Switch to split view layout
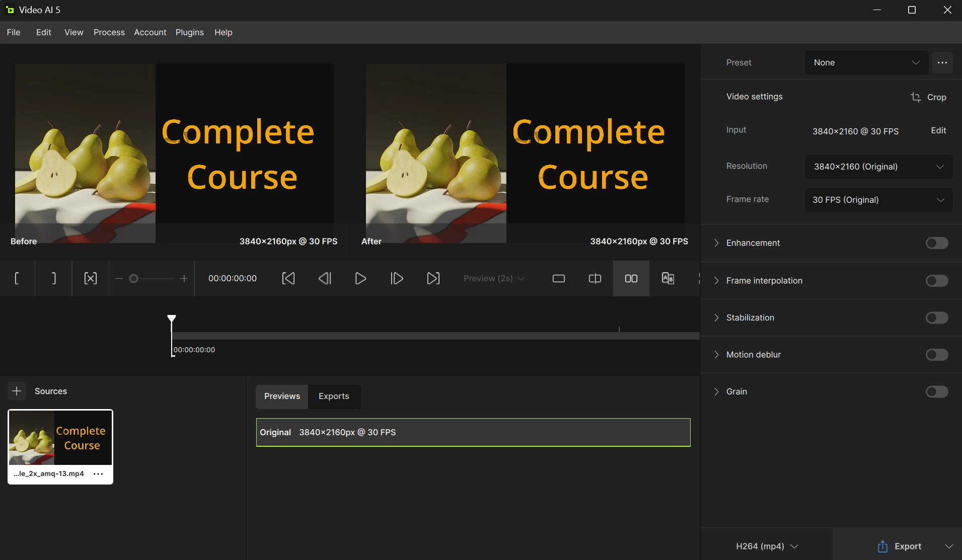The image size is (962, 560). click(595, 278)
